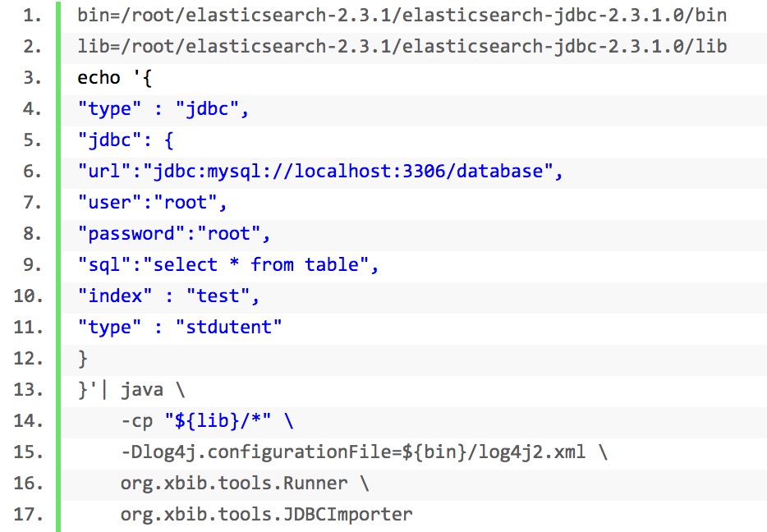Click the lone closing brace on line 12

click(x=83, y=359)
